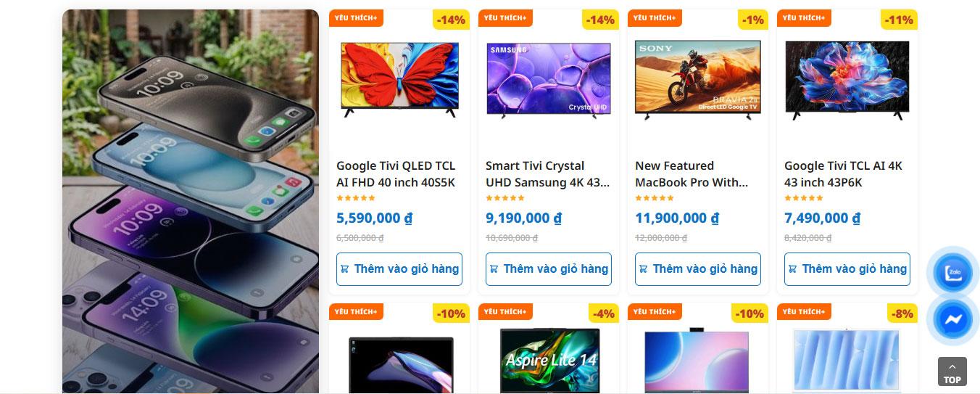980x394 pixels.
Task: Click the YÊU THÍCH+ tag on Aspire laptop
Action: [505, 312]
